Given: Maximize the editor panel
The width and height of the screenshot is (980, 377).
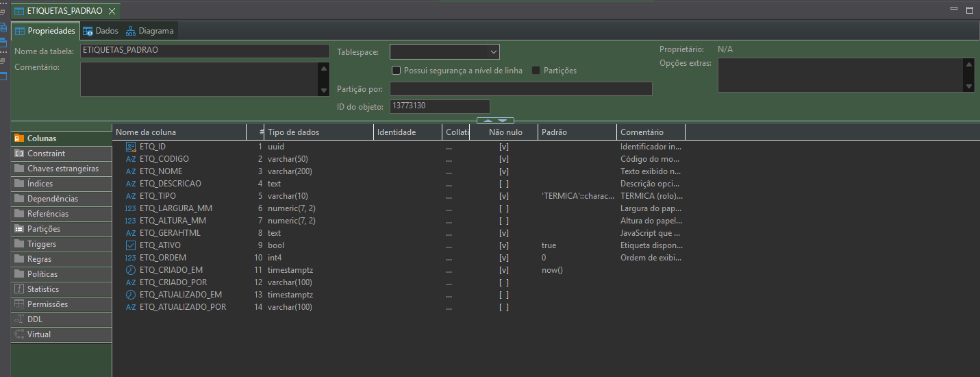Looking at the screenshot, I should pos(969,10).
